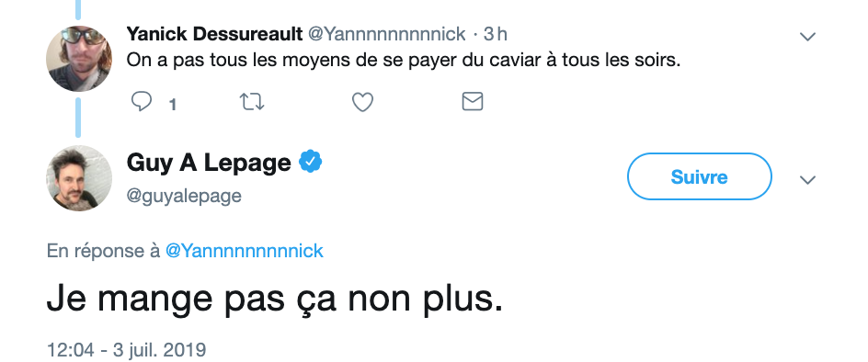Click the @Yannnnnnnnnick handle beside the name

(386, 34)
